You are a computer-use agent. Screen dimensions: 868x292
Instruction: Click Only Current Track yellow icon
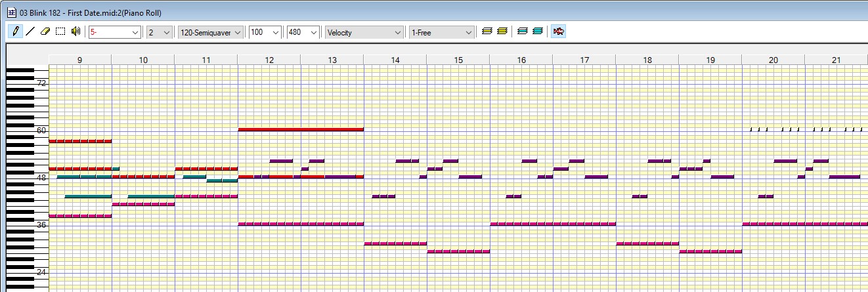487,31
